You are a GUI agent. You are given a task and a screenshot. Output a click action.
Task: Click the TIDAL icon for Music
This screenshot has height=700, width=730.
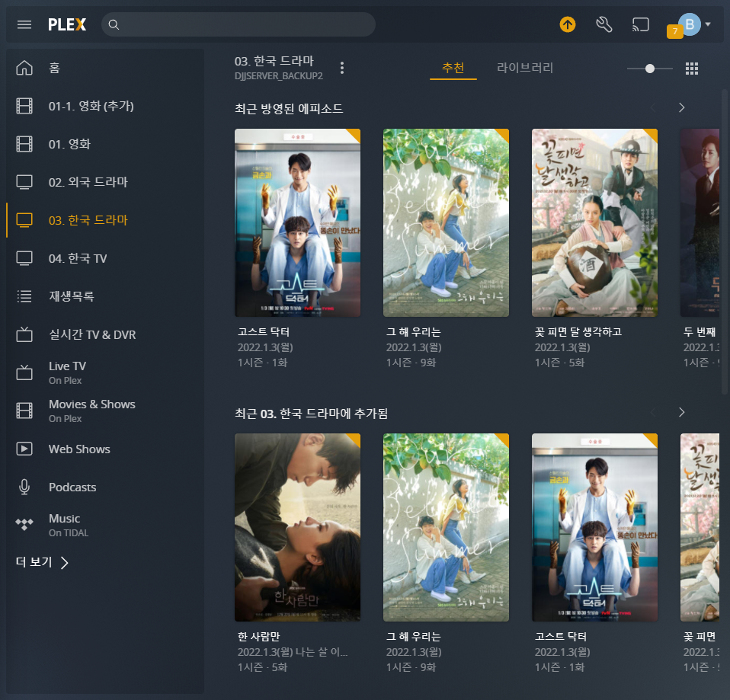point(24,524)
